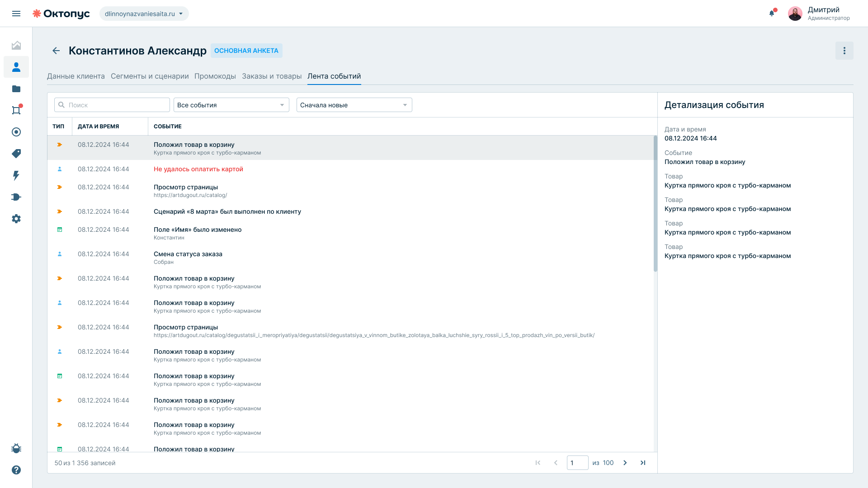Switch to "Заказы и товары" tab
The image size is (868, 488).
click(x=272, y=76)
